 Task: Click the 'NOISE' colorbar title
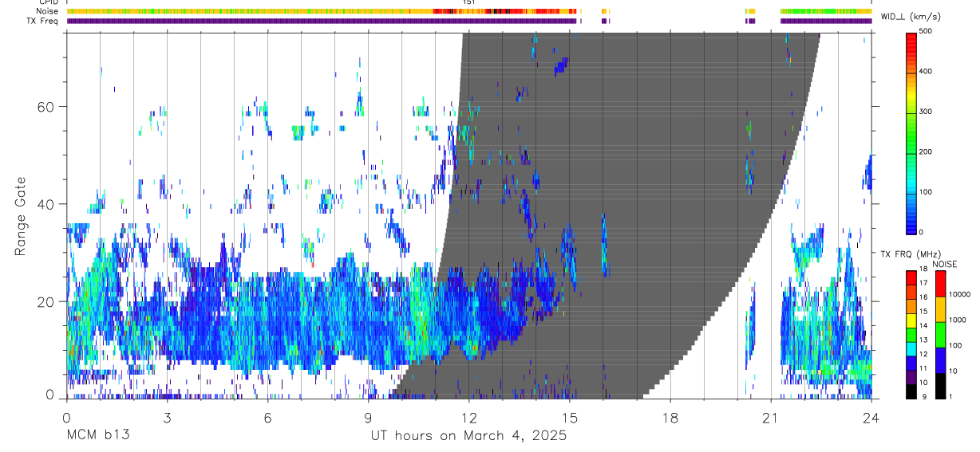pyautogui.click(x=944, y=265)
